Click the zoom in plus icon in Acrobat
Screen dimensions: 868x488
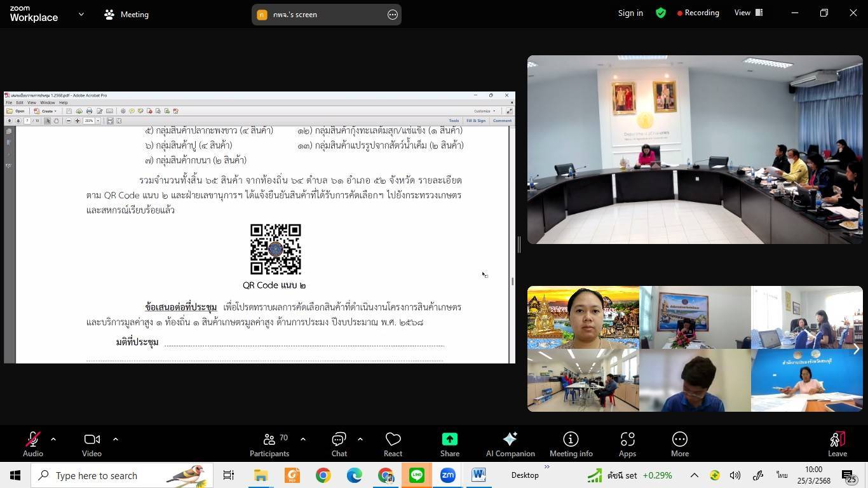(78, 121)
